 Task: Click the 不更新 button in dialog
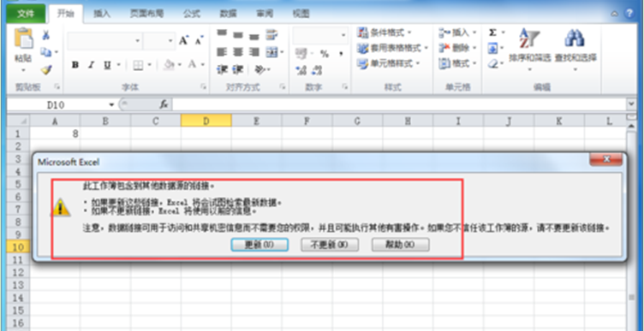coord(330,245)
